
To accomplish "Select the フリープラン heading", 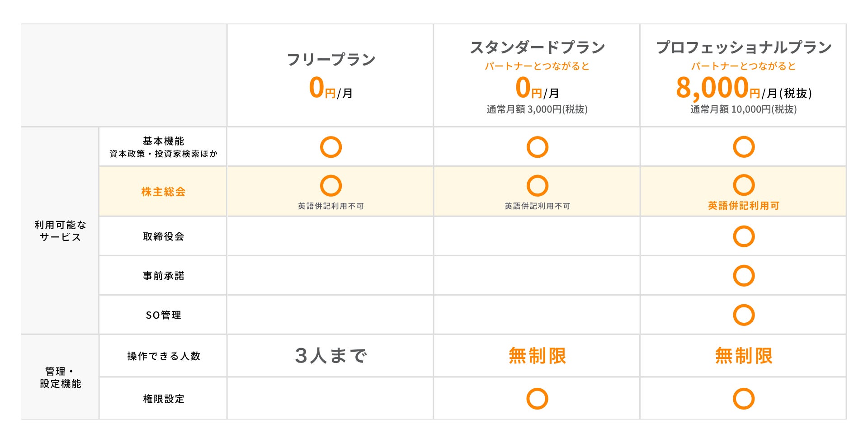I will (x=331, y=59).
